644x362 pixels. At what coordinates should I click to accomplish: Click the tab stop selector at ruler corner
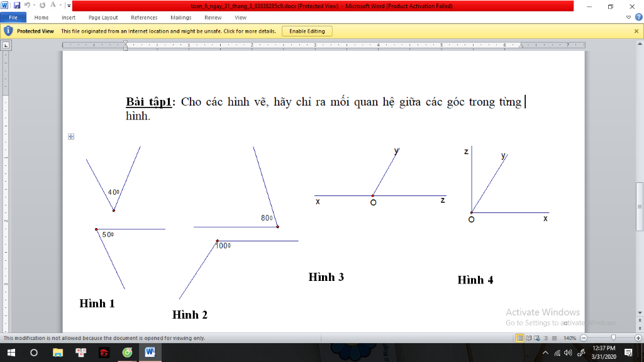[6, 45]
